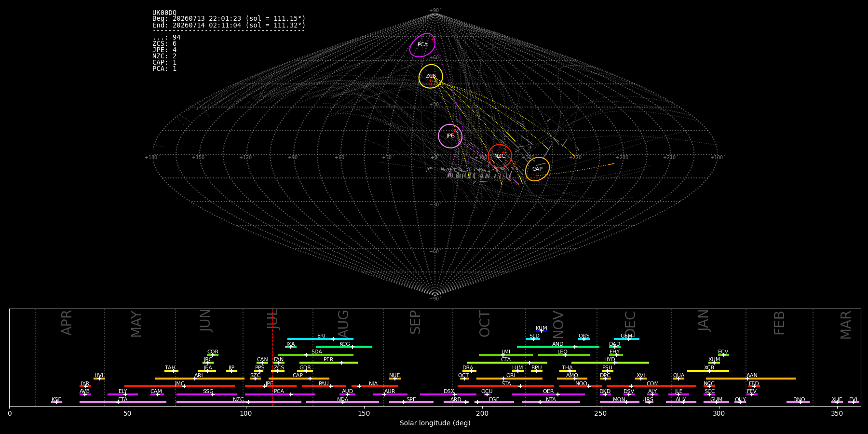The height and width of the screenshot is (434, 868).
Task: Click the JUL month label in timeline
Action: tap(272, 319)
